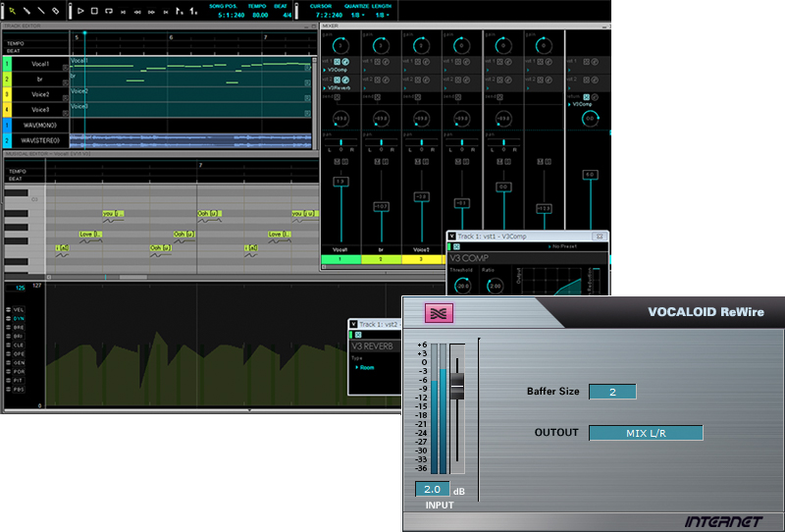Toggle vst 1 V3Comp power on Vocal1 channel
This screenshot has width=785, height=532.
coord(339,61)
